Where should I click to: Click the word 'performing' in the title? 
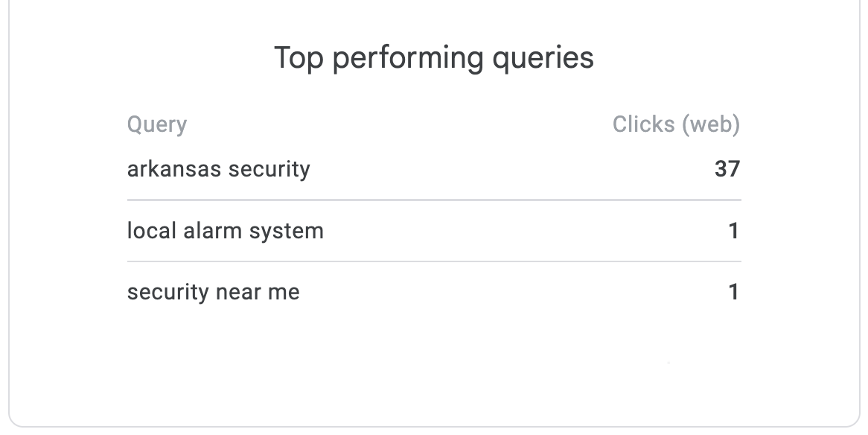tap(407, 58)
